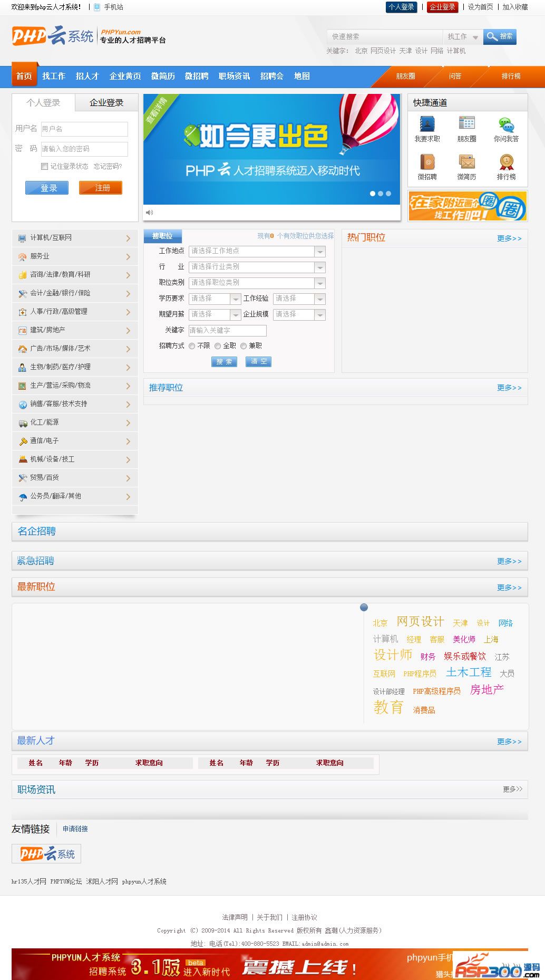The image size is (545, 980).
Task: Switch to the 个人登录 tab
Action: [x=43, y=103]
